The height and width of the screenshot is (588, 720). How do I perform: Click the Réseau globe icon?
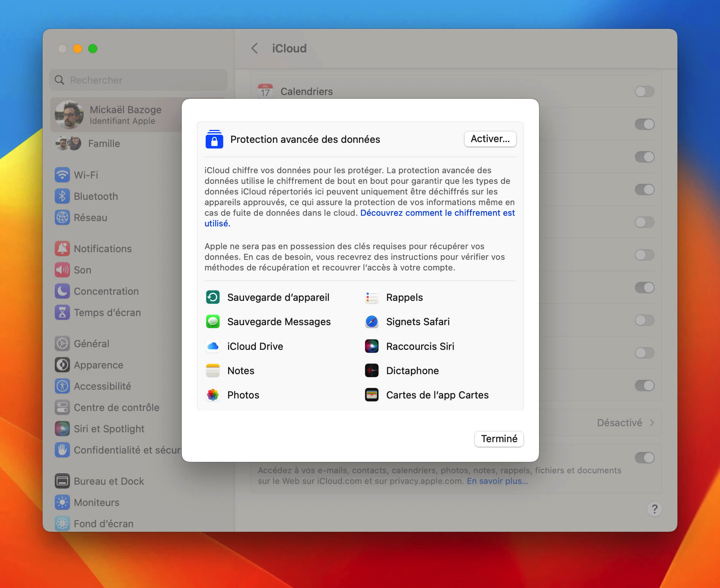pyautogui.click(x=62, y=217)
